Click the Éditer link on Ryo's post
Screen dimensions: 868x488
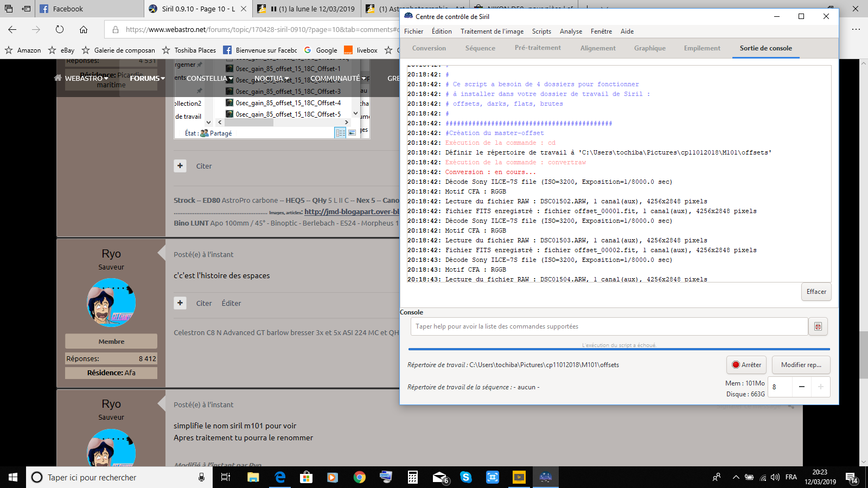(x=231, y=303)
